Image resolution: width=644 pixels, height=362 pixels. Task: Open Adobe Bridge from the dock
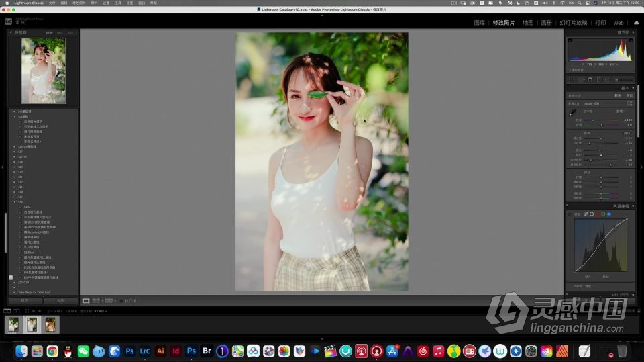pyautogui.click(x=207, y=351)
